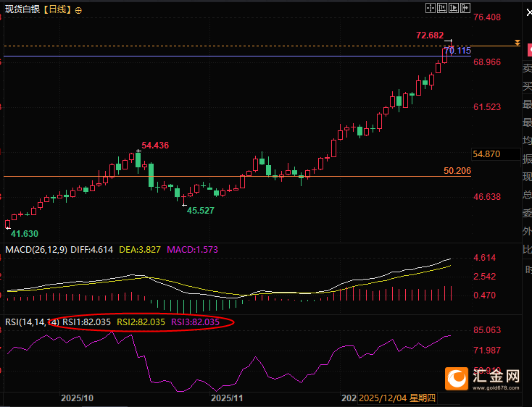Click the 54.436 peak price label
Screen dimensions: 532x407
(155, 146)
